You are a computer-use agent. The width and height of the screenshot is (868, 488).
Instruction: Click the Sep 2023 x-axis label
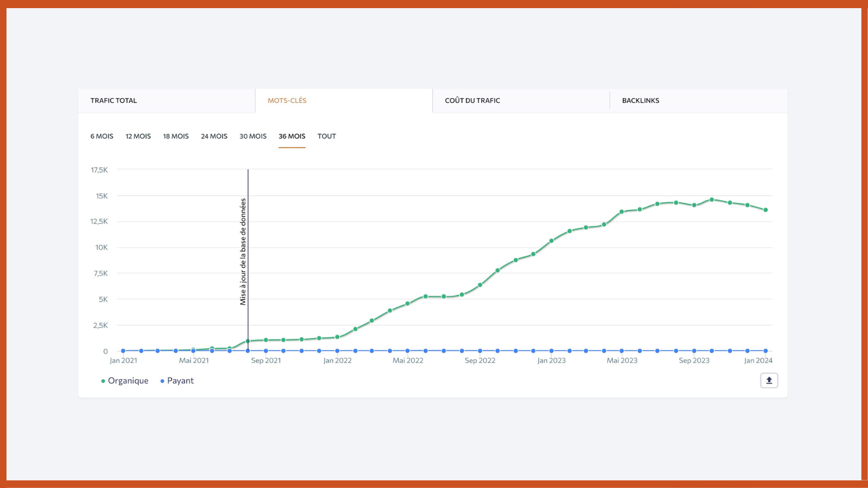694,361
